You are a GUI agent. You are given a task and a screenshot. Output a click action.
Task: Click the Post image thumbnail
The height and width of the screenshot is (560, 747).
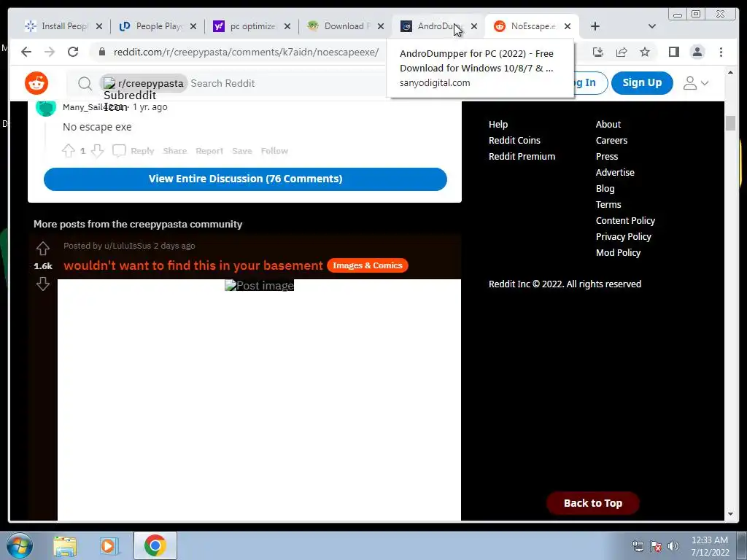(x=259, y=285)
